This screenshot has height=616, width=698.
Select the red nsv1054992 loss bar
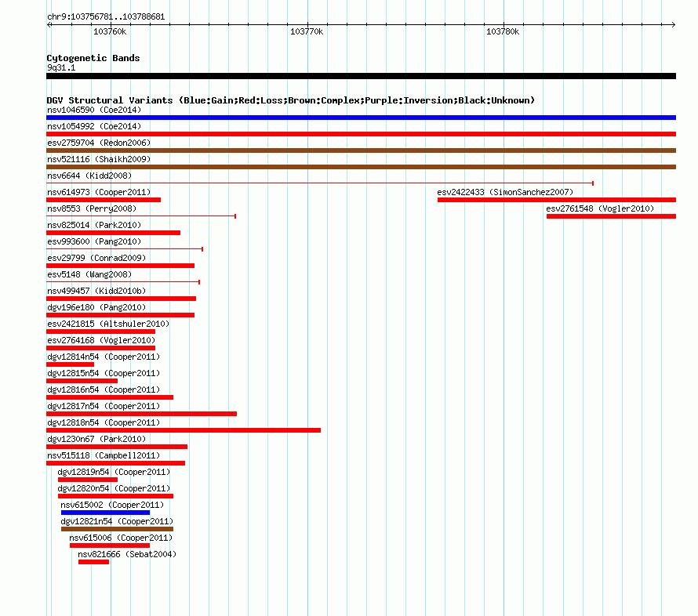pos(361,134)
